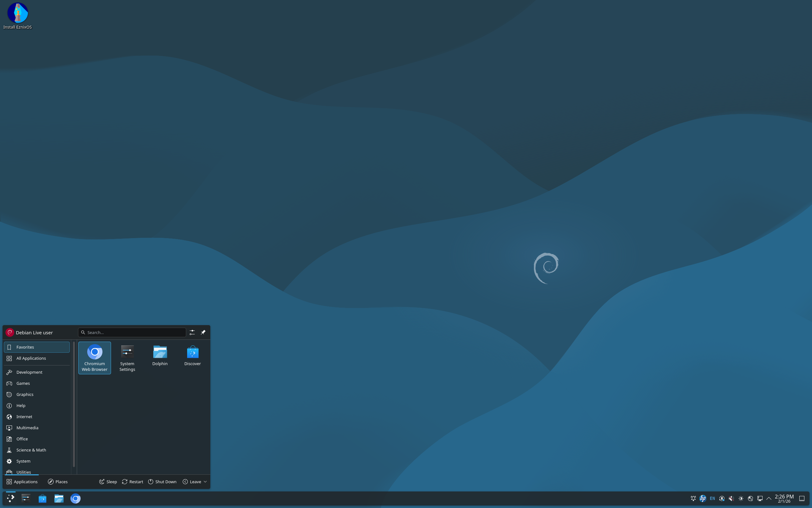The width and height of the screenshot is (812, 508).
Task: Open disks and devices tray icon
Action: 750,498
